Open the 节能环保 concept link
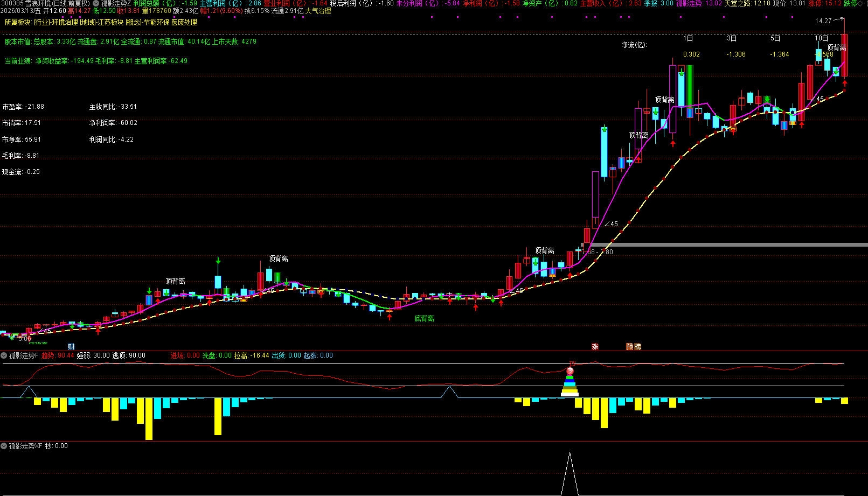Image resolution: width=868 pixels, height=496 pixels. coord(157,22)
